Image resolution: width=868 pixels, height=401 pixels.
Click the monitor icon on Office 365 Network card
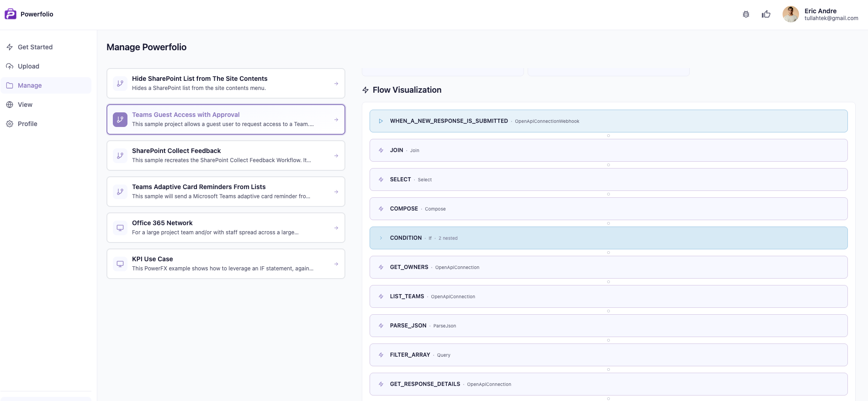pyautogui.click(x=120, y=228)
